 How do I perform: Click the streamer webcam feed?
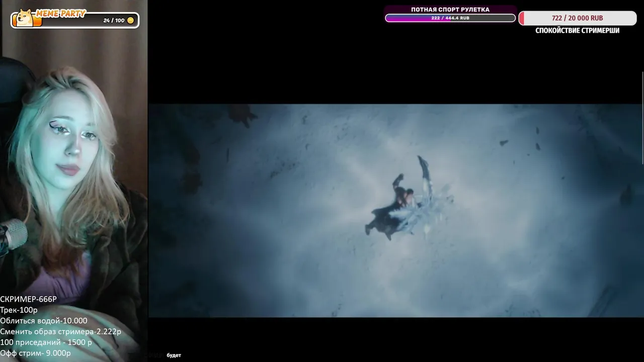click(x=73, y=181)
